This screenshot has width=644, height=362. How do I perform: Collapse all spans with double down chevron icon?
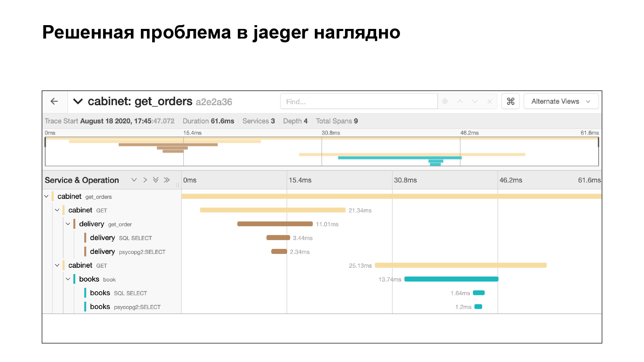coord(156,180)
